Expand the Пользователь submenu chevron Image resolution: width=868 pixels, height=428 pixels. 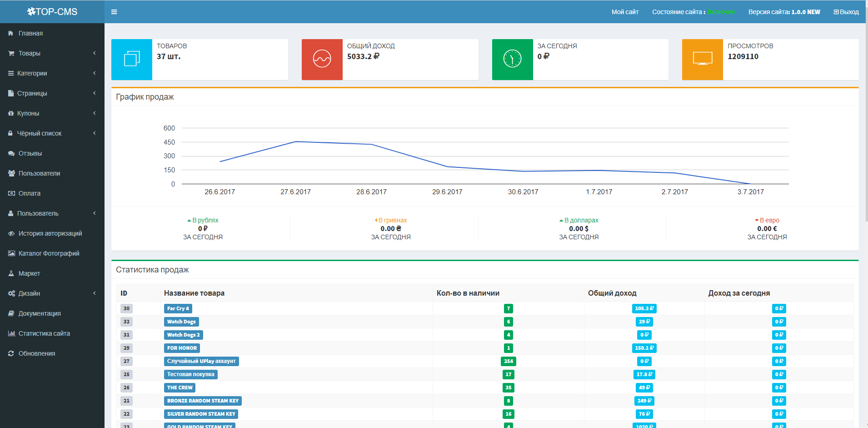pyautogui.click(x=95, y=213)
